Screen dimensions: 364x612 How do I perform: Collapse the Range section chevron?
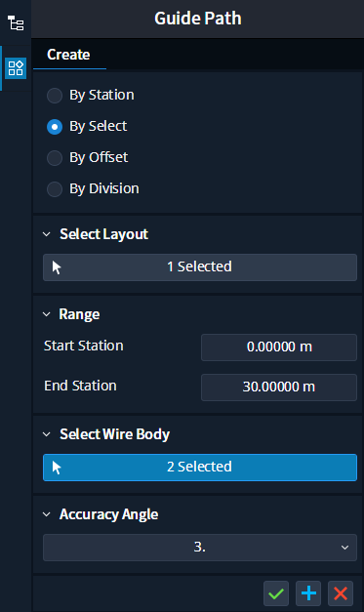tap(47, 314)
